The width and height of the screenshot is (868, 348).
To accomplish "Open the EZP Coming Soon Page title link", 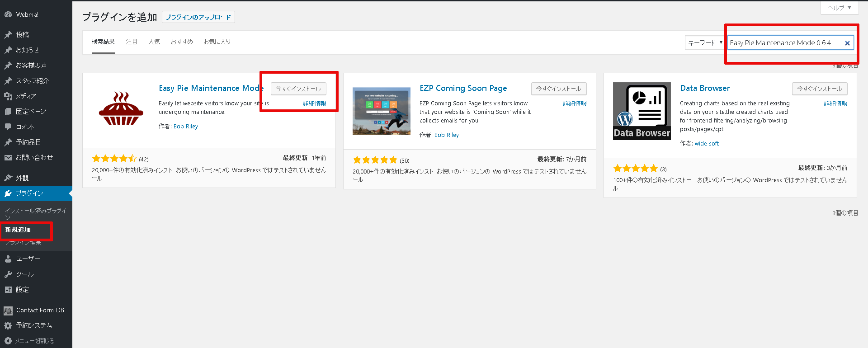I will point(463,88).
